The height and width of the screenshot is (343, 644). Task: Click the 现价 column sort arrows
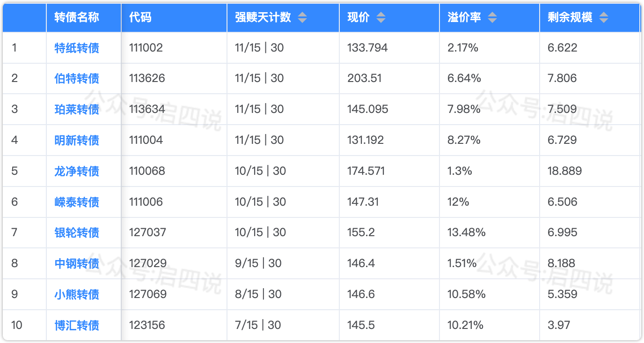pyautogui.click(x=381, y=18)
